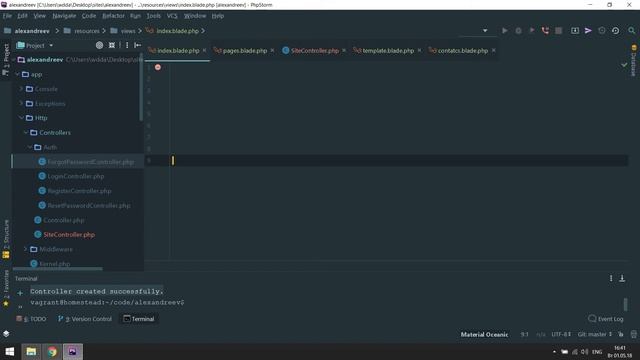Click the red phone listen-for-debug icon
This screenshot has height=360, width=640.
545,31
